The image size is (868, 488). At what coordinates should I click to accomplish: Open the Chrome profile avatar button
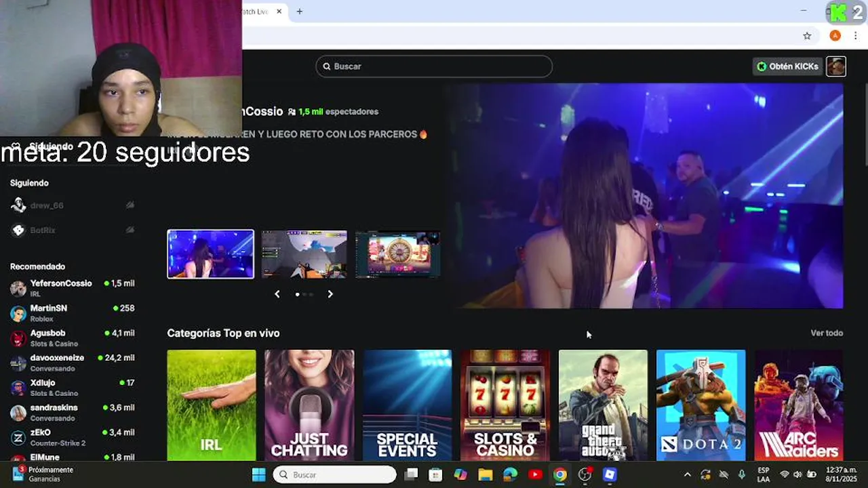[835, 36]
